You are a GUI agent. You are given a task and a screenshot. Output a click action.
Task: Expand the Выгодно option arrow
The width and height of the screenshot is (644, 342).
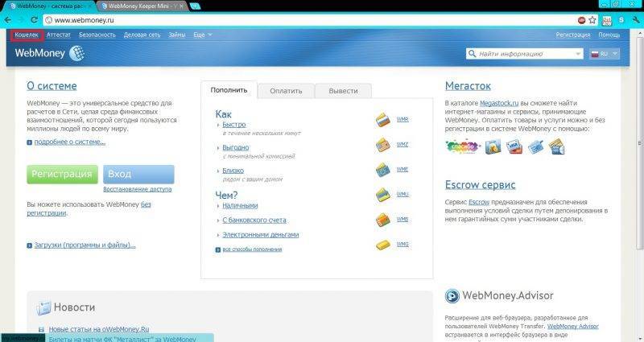pyautogui.click(x=218, y=147)
